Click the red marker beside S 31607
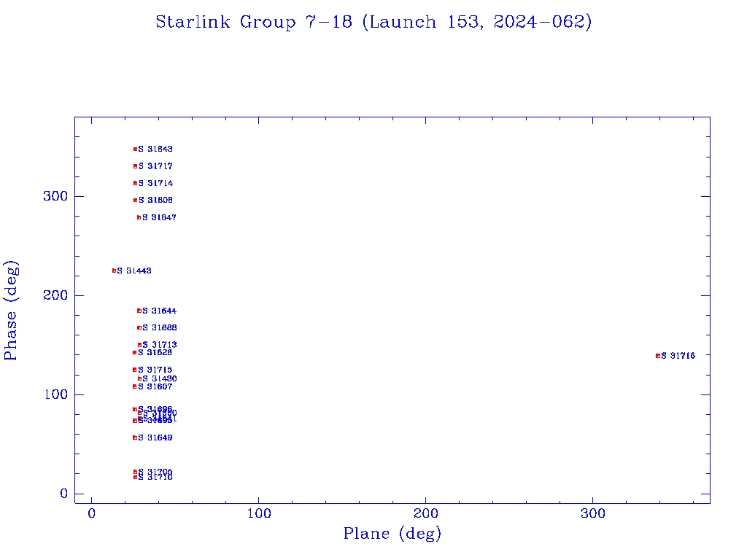The image size is (747, 560). [134, 386]
